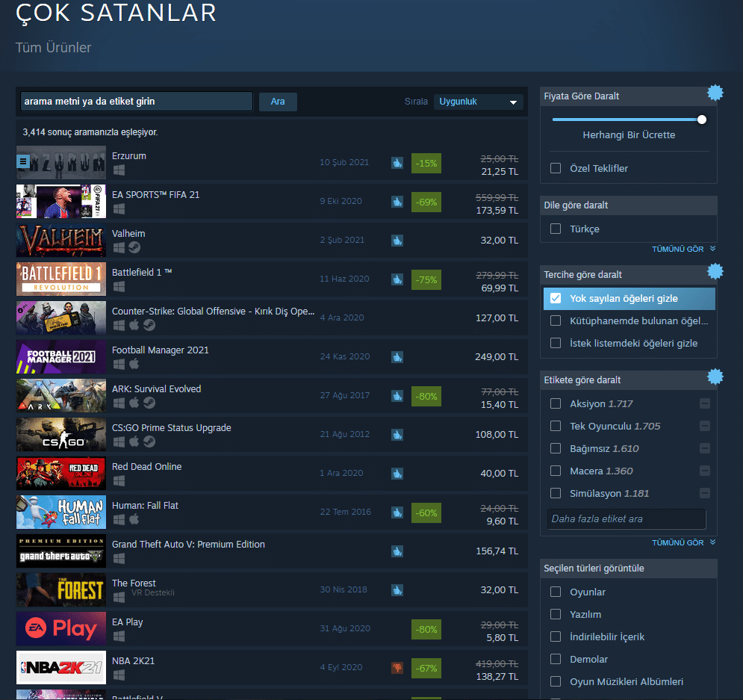Image resolution: width=743 pixels, height=700 pixels.
Task: Uncheck Yok sayılan öğeleri gizle
Action: coord(556,299)
